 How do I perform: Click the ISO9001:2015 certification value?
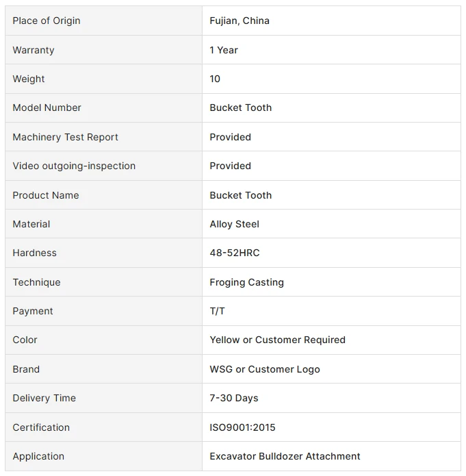pyautogui.click(x=242, y=427)
